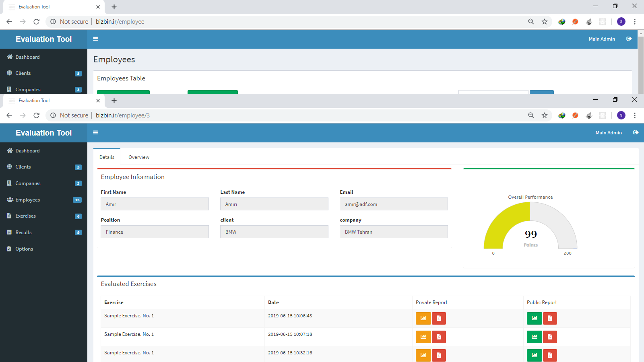Open chart public report for exercise dated 10:06:43

535,319
